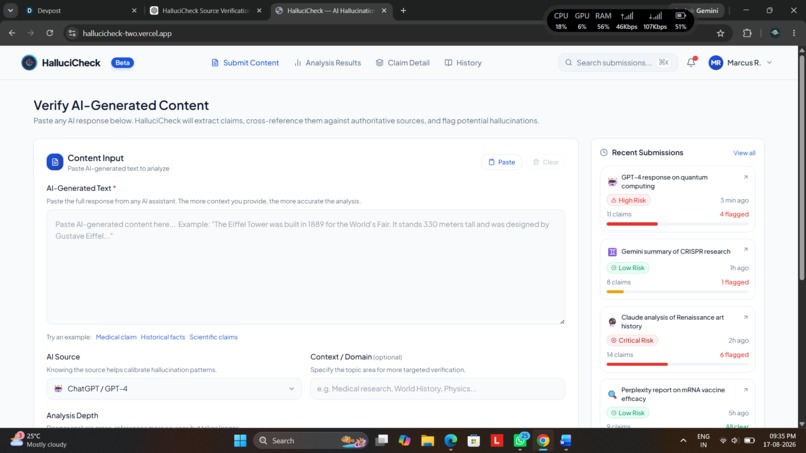Open the AI Source ChatGPT / GPT-4 dropdown
This screenshot has height=453, width=806.
tap(174, 389)
